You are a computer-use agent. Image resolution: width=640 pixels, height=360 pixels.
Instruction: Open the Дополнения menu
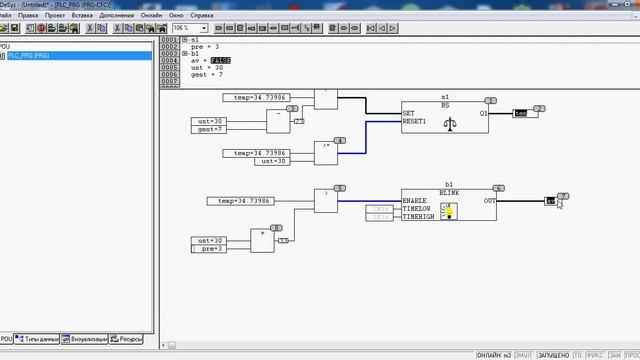click(117, 16)
